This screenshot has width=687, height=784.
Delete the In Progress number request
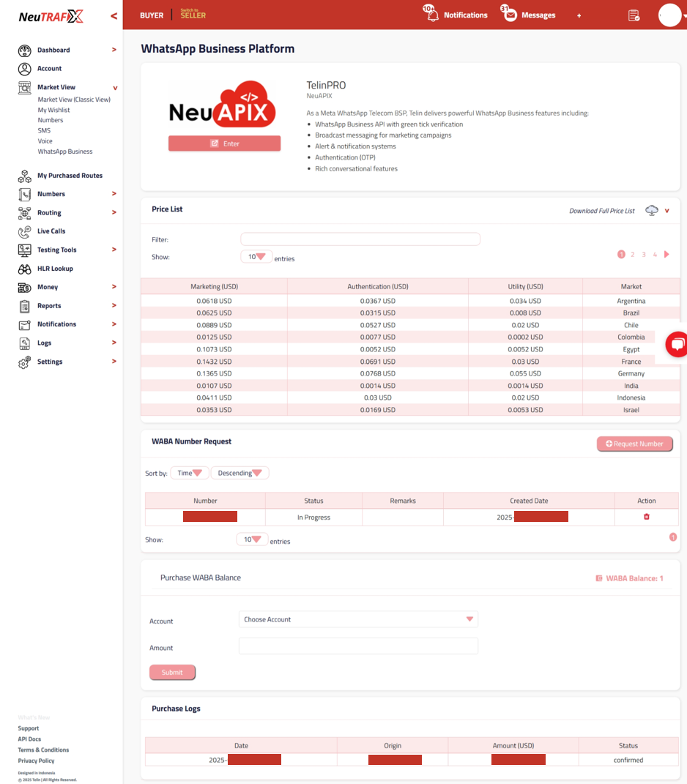pos(647,517)
